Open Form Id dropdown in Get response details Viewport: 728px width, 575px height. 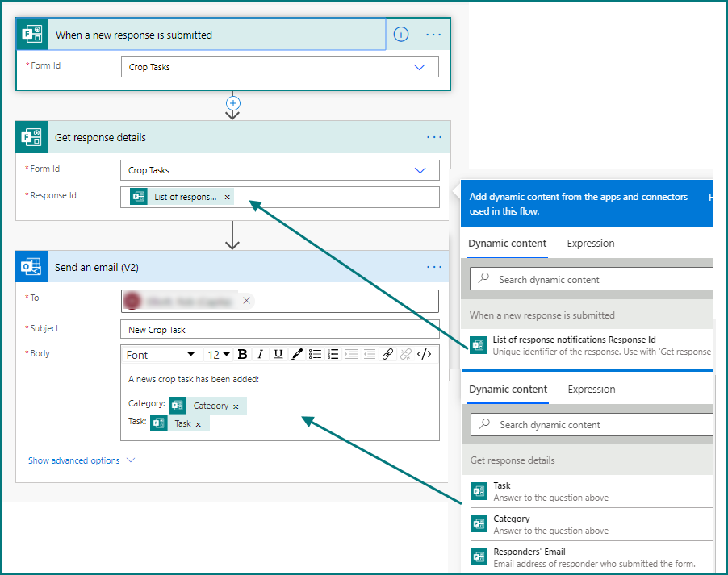(x=420, y=170)
